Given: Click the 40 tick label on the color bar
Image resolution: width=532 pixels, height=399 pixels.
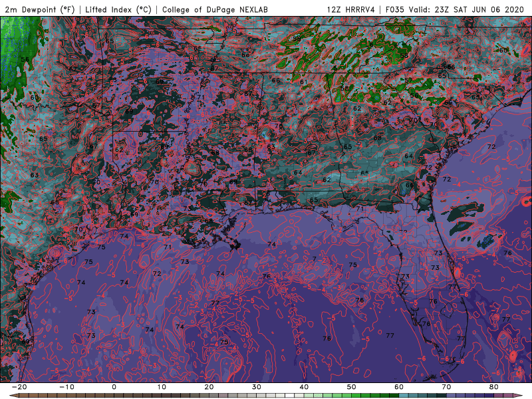Looking at the screenshot, I should click(304, 387).
